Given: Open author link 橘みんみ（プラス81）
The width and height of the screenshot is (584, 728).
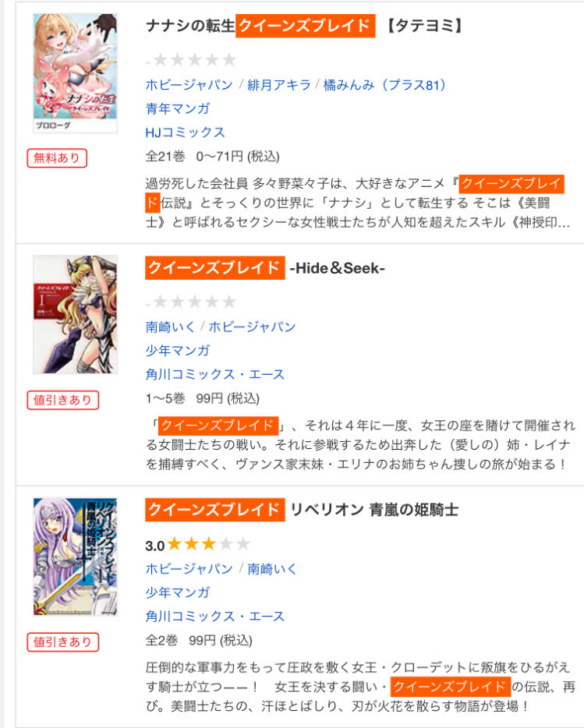Looking at the screenshot, I should 384,85.
